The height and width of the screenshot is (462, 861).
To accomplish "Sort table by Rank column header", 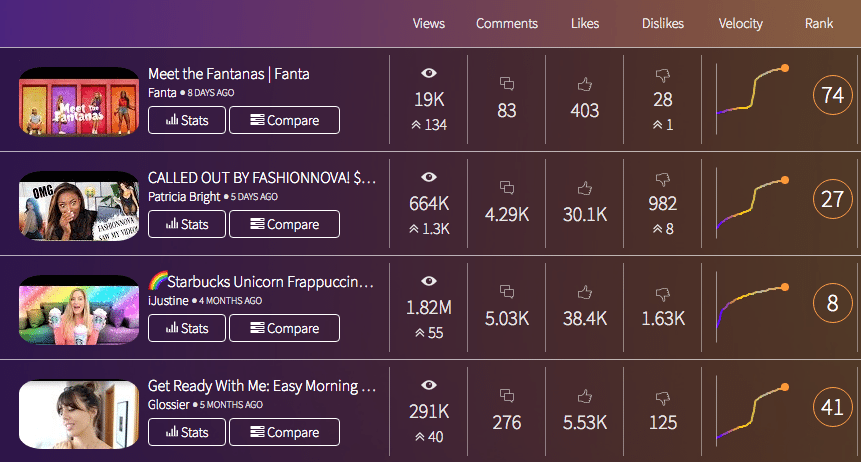I will (x=818, y=24).
